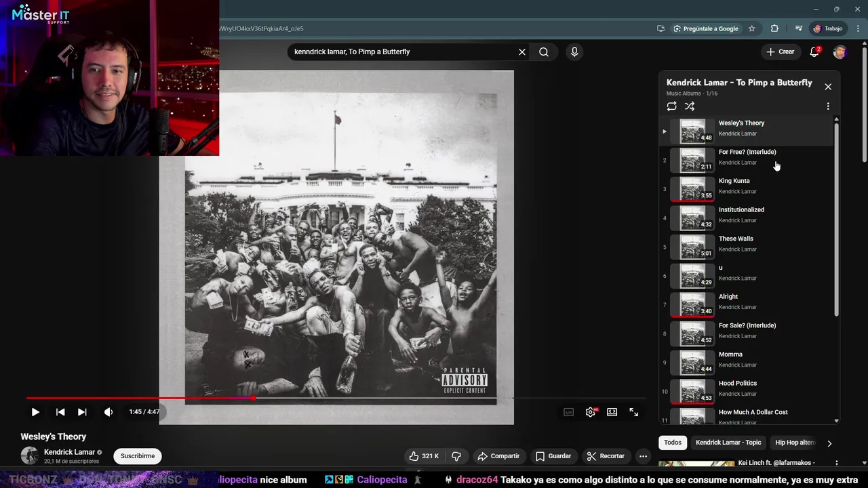Open playlist options three-dot menu
The height and width of the screenshot is (488, 868).
[x=828, y=106]
